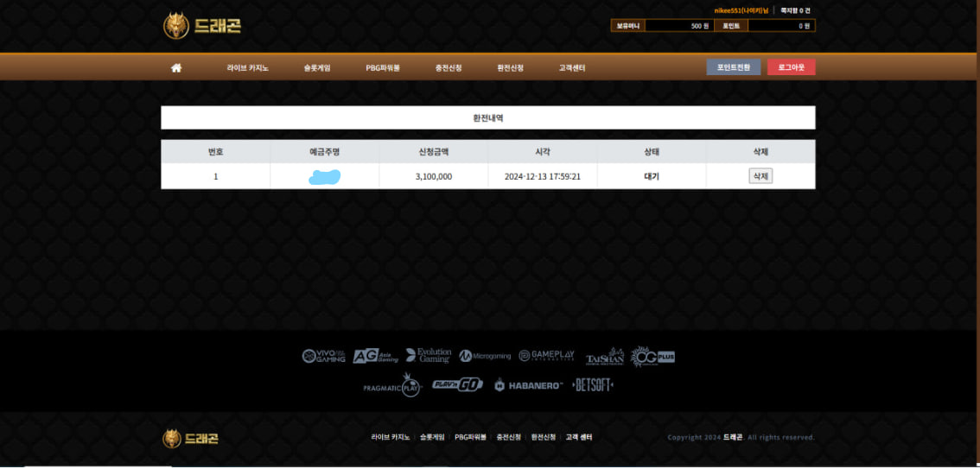Image resolution: width=980 pixels, height=469 pixels.
Task: Click the Habanero provider logo
Action: [x=528, y=385]
